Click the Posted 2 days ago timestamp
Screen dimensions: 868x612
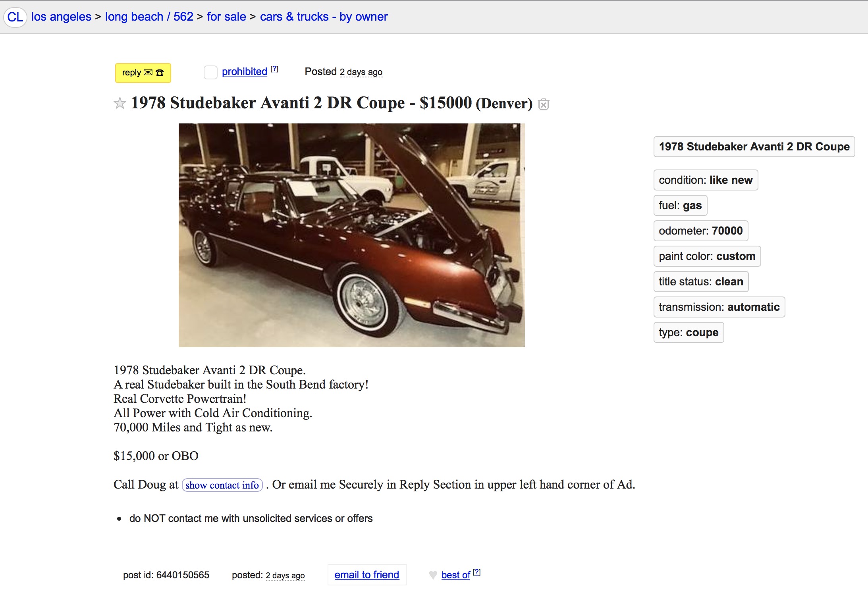tap(361, 72)
